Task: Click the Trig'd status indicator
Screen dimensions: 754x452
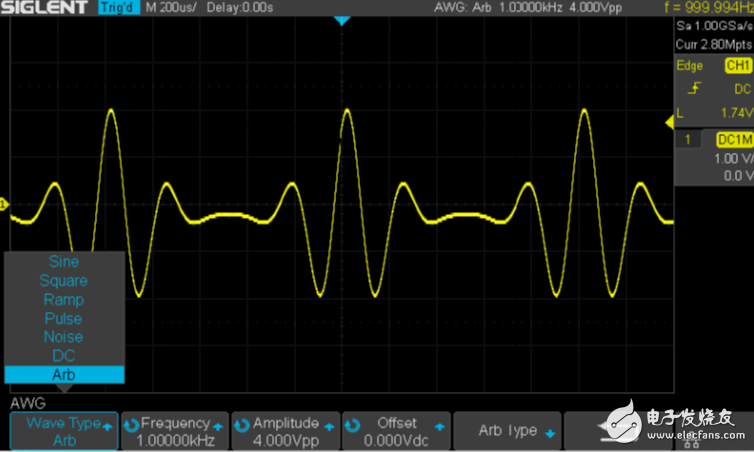Action: (x=118, y=9)
